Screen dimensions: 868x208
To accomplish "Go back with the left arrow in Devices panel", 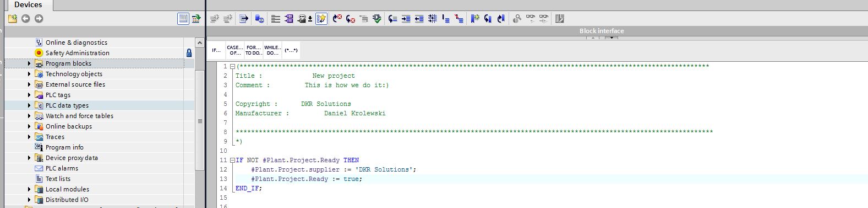I will 26,19.
